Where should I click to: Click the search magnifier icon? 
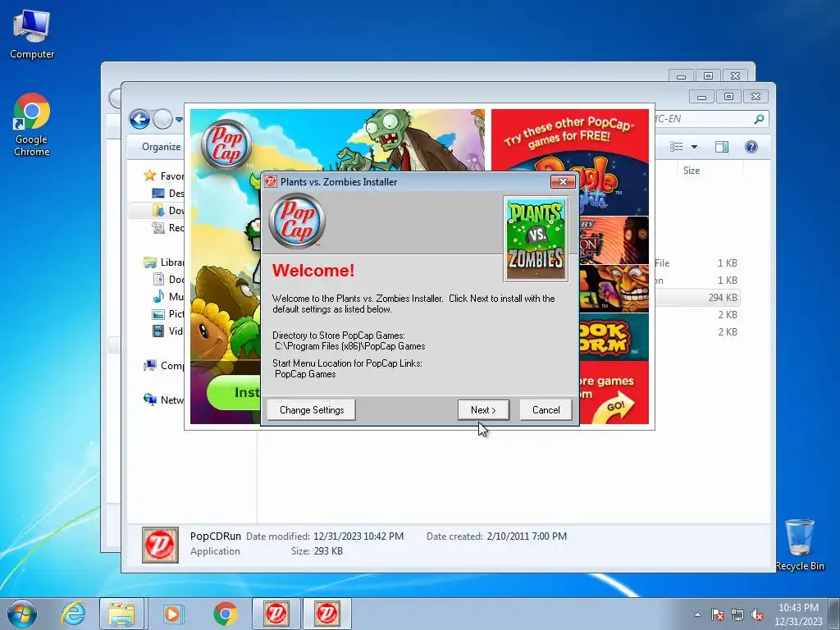(x=759, y=119)
